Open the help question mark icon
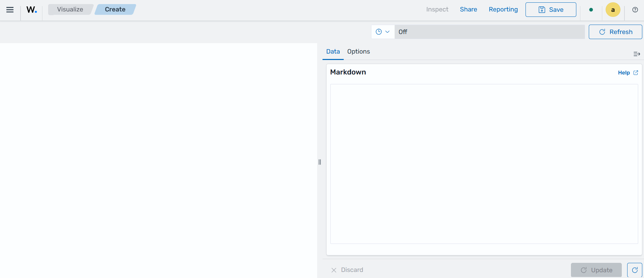 coord(635,10)
